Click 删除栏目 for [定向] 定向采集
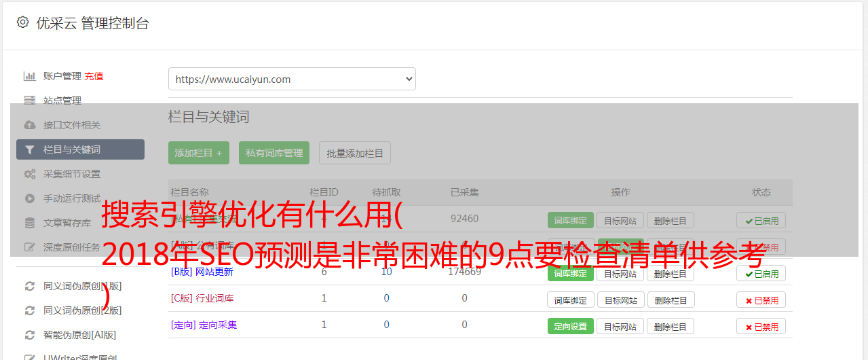This screenshot has height=360, width=868. pos(670,326)
